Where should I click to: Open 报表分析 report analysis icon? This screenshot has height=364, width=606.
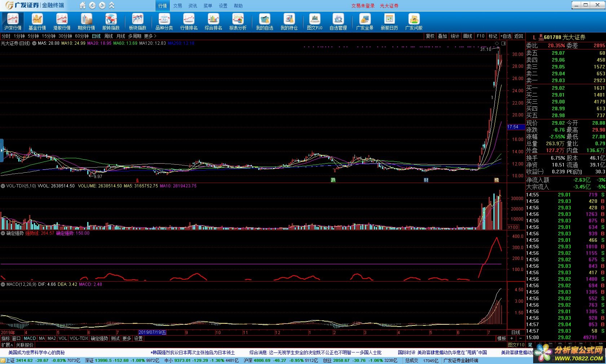tap(238, 22)
